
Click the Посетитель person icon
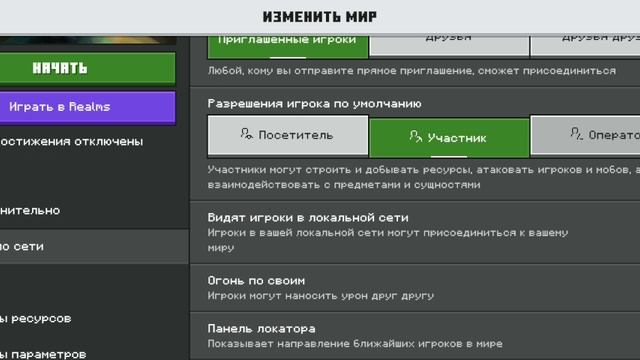click(x=247, y=134)
